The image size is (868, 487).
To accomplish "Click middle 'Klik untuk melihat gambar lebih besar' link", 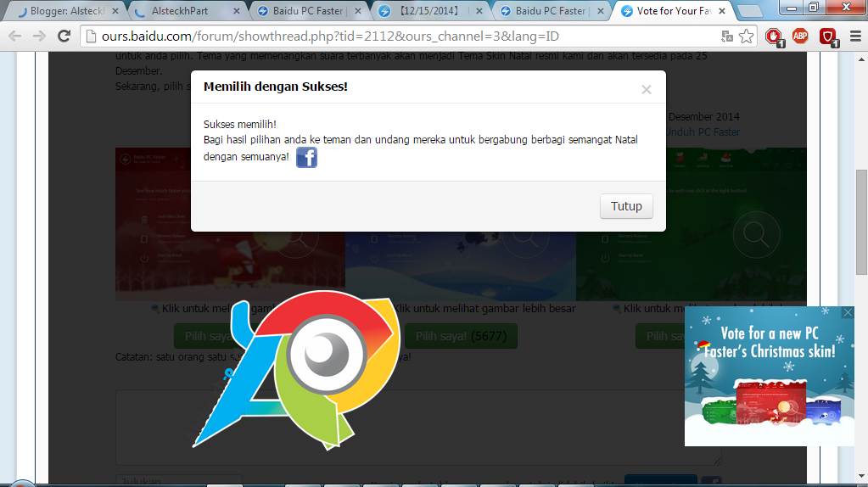I will coord(484,308).
